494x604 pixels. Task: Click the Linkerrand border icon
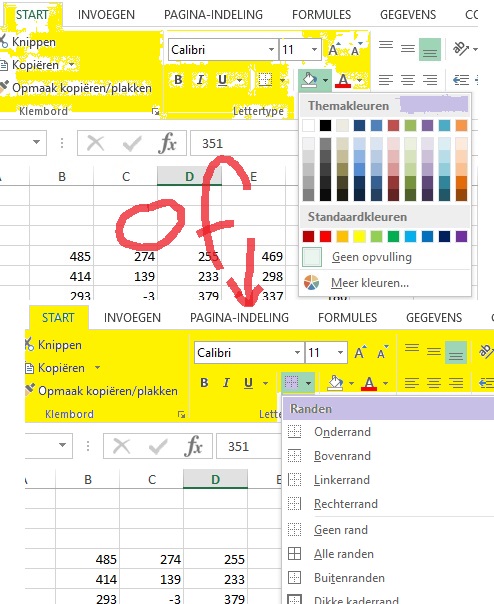[x=294, y=480]
